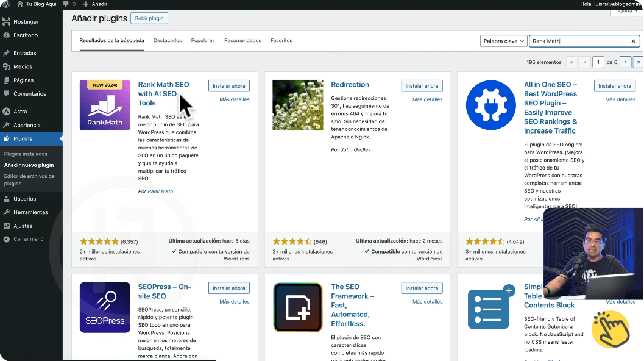Open the Astra theme icon

coord(6,112)
